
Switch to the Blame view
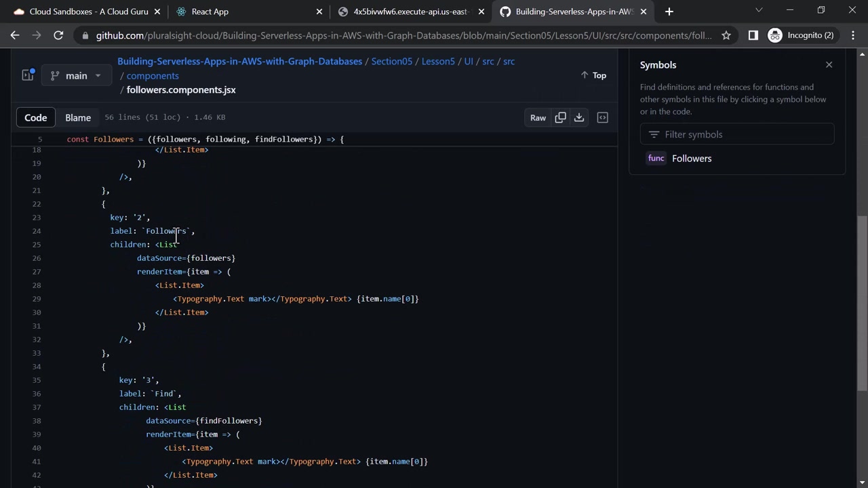(x=78, y=117)
